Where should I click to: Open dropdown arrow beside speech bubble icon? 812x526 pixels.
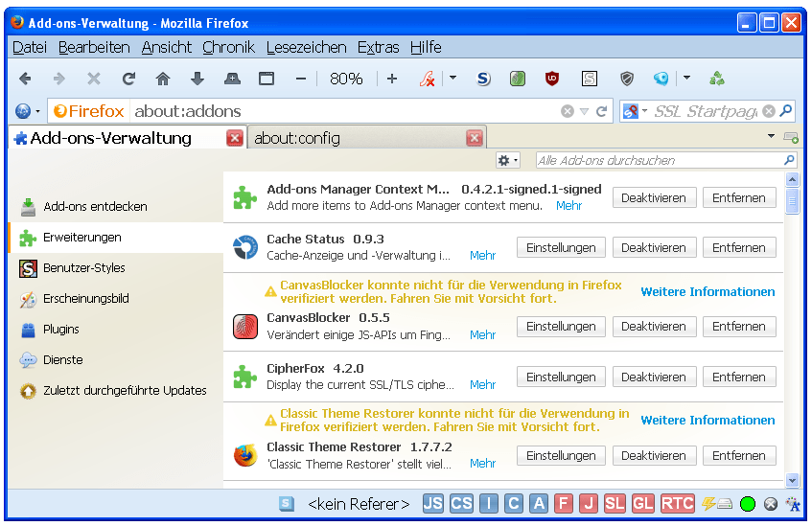(686, 79)
